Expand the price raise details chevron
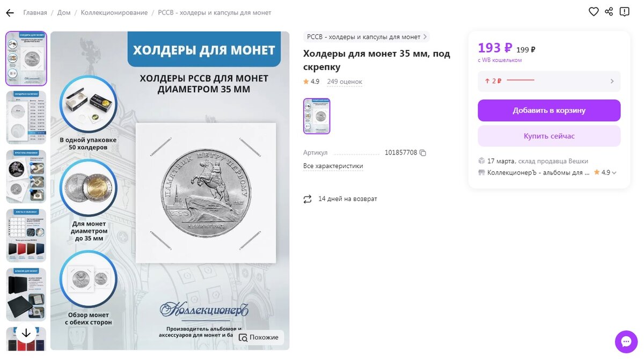Image resolution: width=644 pixels, height=359 pixels. [x=611, y=81]
